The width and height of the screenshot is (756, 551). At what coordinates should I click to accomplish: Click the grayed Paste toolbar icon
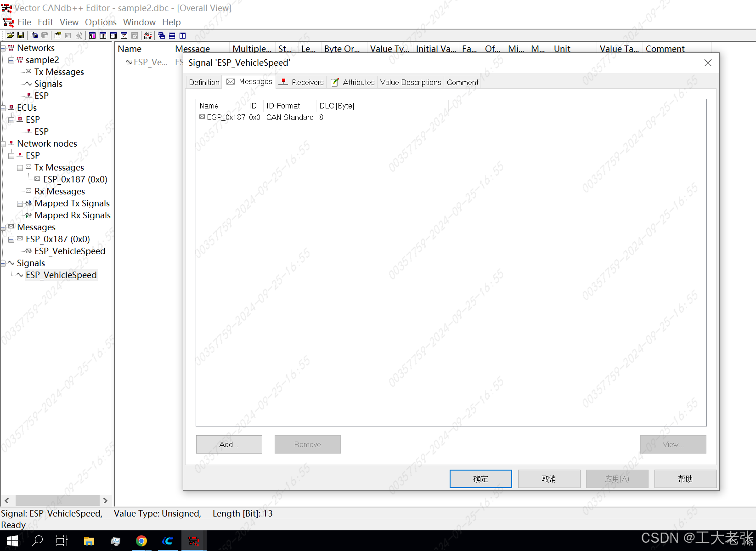click(45, 35)
